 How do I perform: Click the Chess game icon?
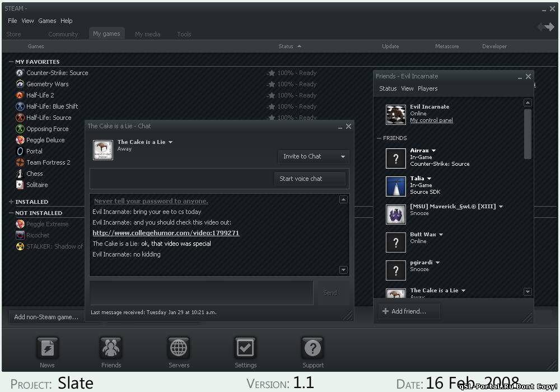coord(20,174)
